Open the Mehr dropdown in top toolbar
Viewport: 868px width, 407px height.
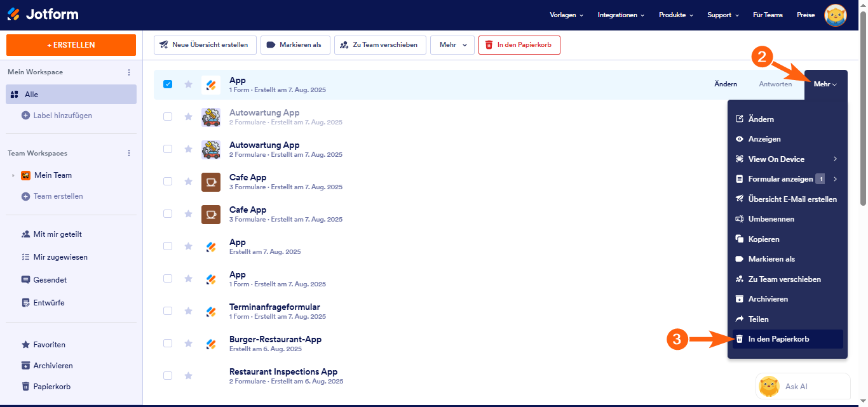452,45
